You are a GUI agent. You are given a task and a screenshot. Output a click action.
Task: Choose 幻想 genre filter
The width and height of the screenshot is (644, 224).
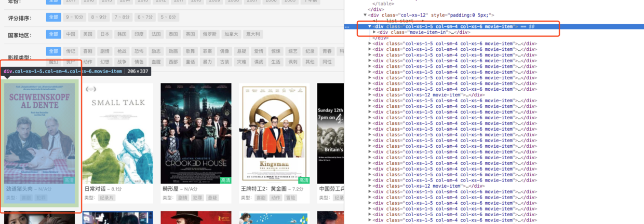[105, 62]
